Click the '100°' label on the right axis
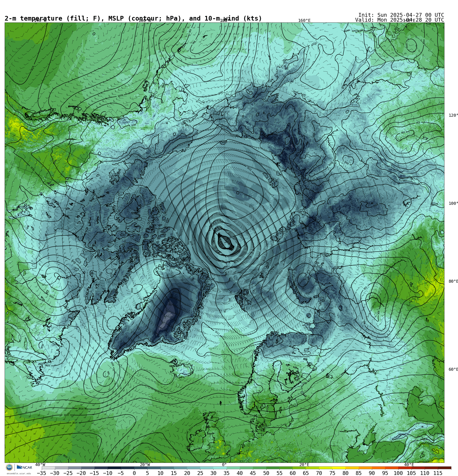Screen dimensions: 458x476 [x=453, y=204]
